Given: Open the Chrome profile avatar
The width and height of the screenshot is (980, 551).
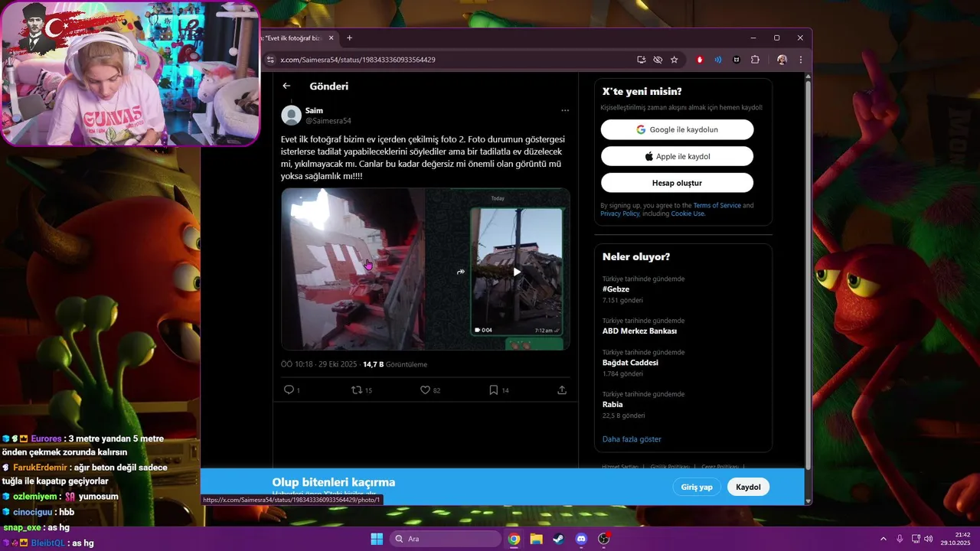Looking at the screenshot, I should click(x=782, y=60).
